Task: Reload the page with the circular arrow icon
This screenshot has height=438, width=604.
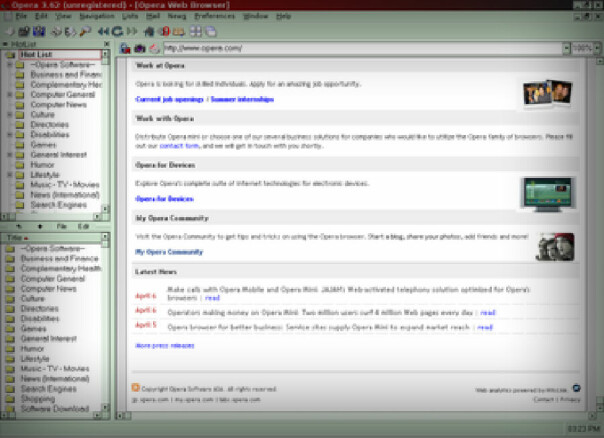Action: 117,32
